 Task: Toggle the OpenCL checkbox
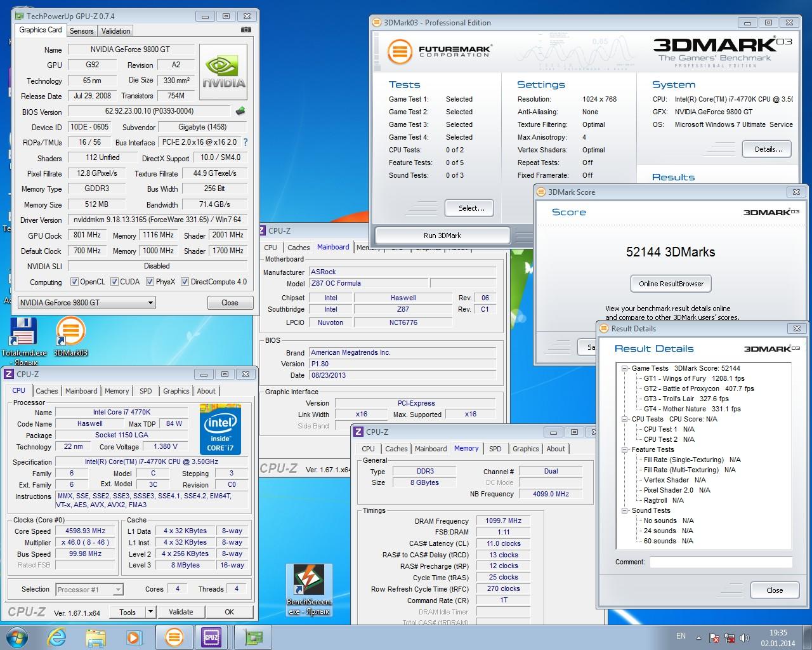point(74,282)
